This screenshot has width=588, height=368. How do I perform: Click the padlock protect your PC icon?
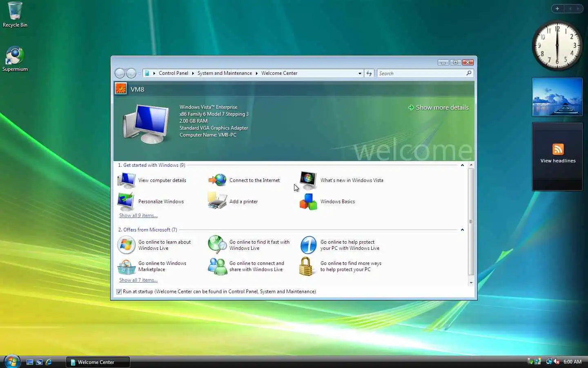click(306, 267)
